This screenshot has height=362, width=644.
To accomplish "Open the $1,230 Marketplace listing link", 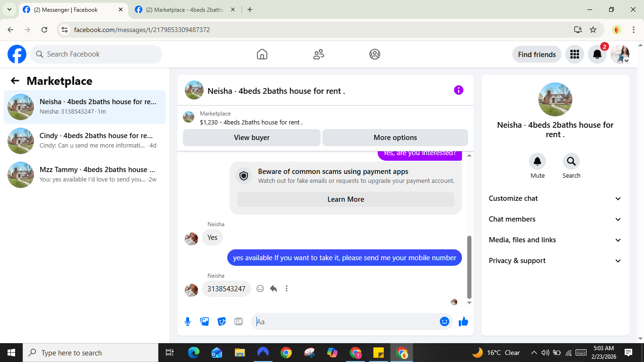I will point(251,122).
